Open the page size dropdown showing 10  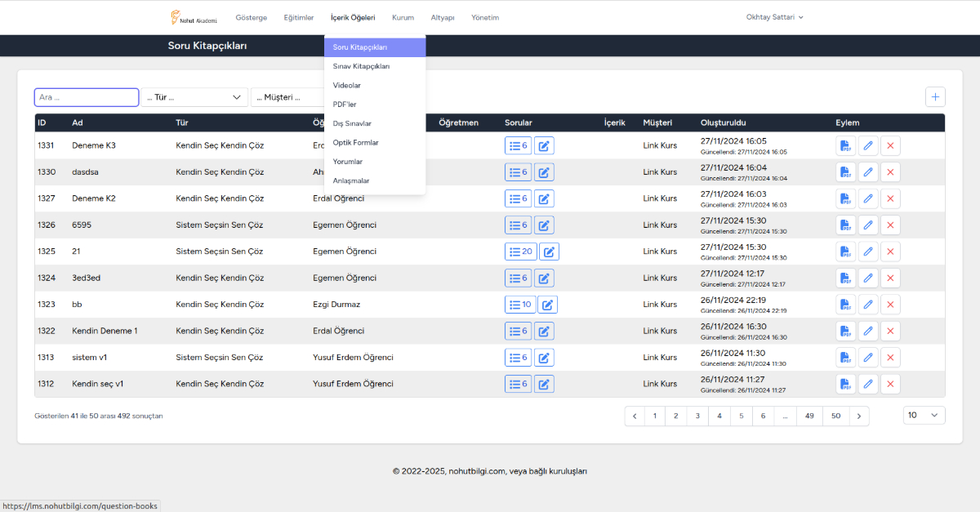point(924,415)
